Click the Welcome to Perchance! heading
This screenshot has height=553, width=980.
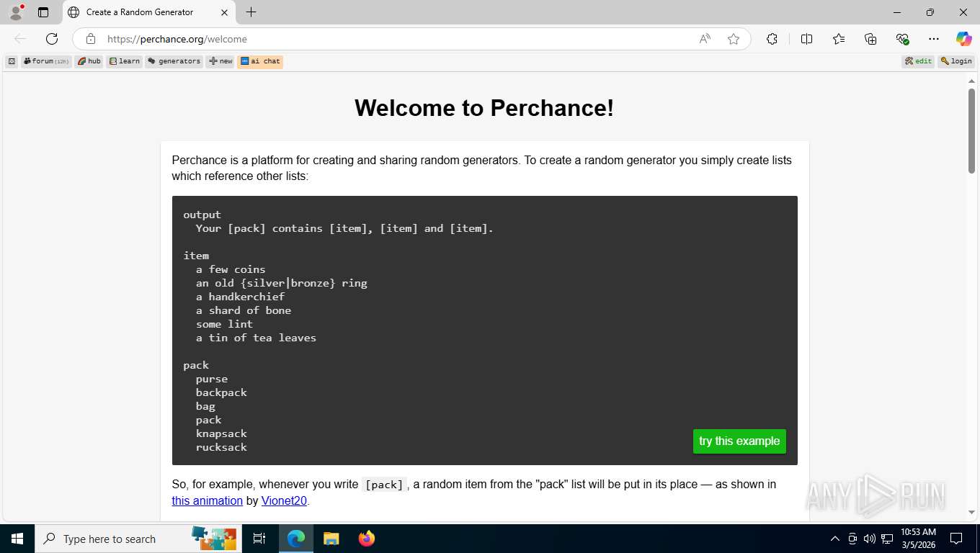point(484,108)
